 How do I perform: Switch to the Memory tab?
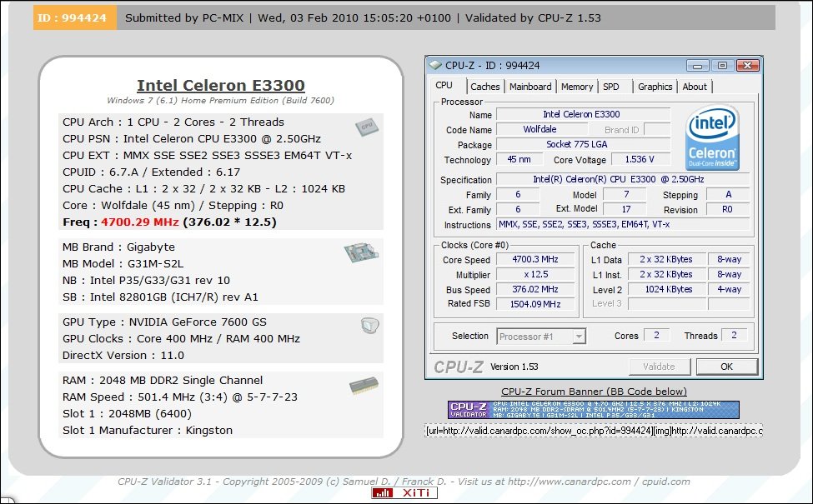tap(576, 87)
